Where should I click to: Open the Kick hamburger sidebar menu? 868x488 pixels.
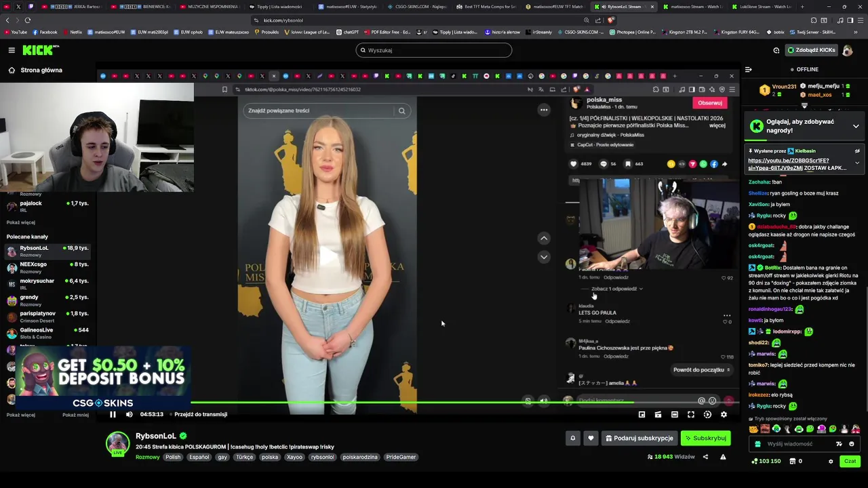click(x=12, y=50)
